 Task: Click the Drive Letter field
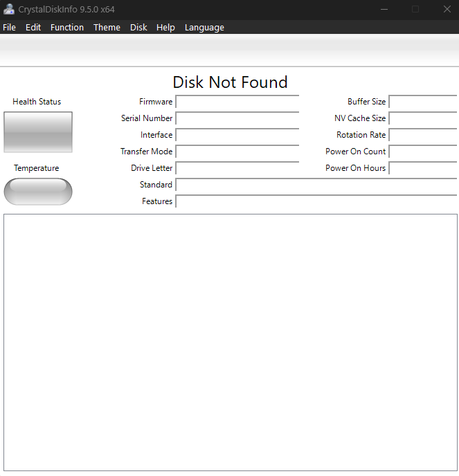[x=237, y=168]
